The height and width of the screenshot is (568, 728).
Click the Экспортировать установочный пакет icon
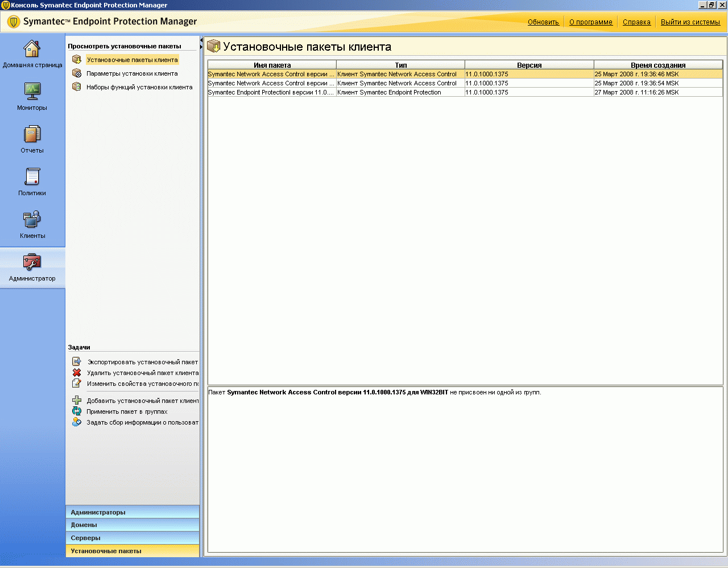[x=77, y=361]
